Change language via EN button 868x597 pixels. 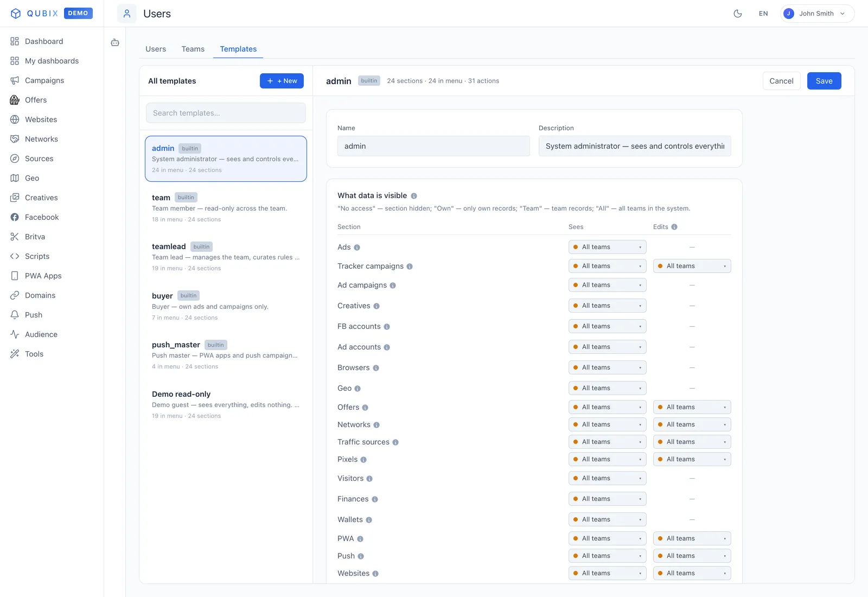(x=763, y=14)
